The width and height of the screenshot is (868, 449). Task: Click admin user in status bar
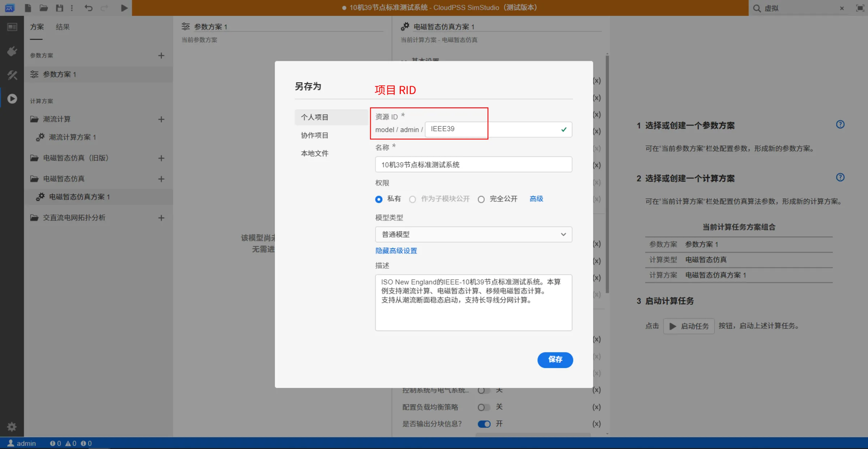point(22,443)
